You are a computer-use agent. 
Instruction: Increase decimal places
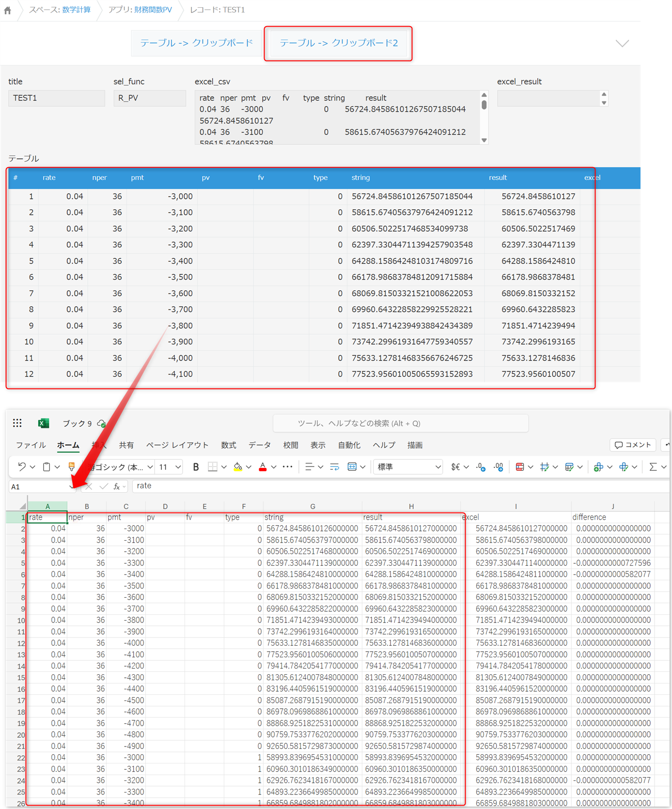(x=499, y=467)
